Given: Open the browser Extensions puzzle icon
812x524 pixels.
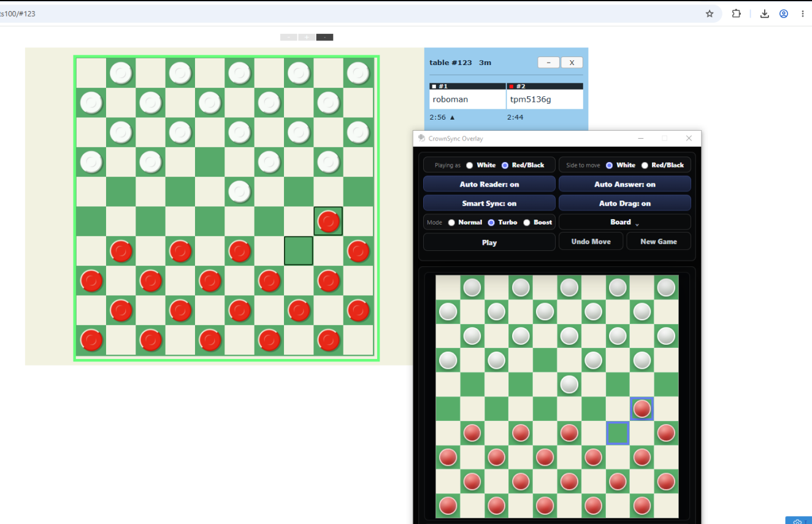Looking at the screenshot, I should coord(737,13).
